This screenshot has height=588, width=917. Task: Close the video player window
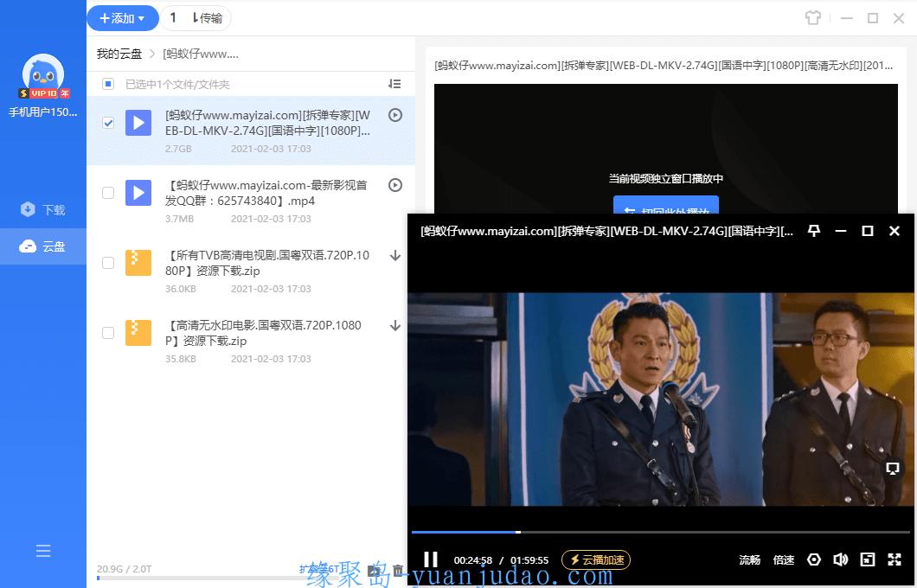(895, 231)
